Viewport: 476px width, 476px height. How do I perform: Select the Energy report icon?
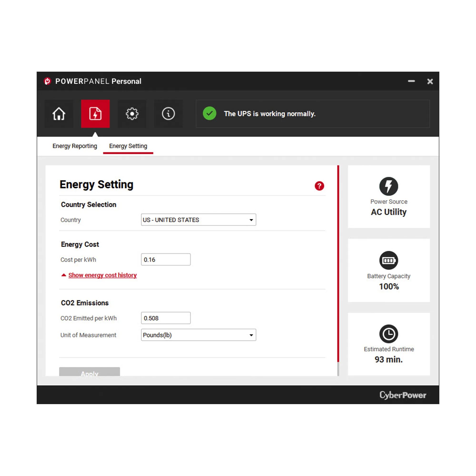95,114
